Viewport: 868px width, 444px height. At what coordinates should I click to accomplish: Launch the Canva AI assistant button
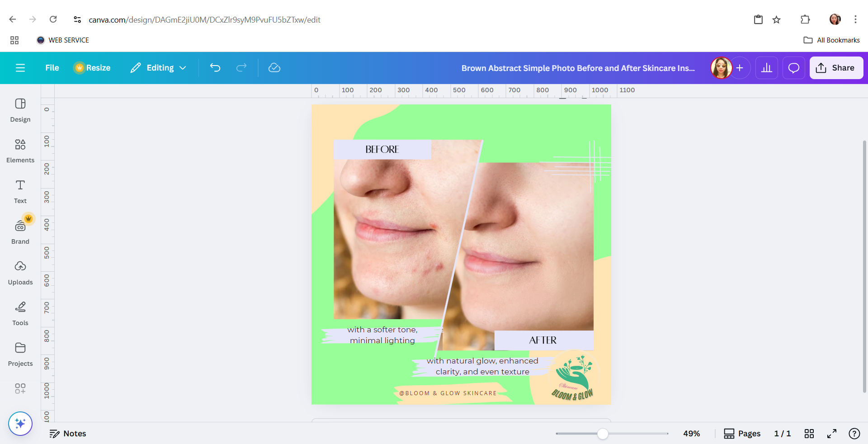[20, 424]
